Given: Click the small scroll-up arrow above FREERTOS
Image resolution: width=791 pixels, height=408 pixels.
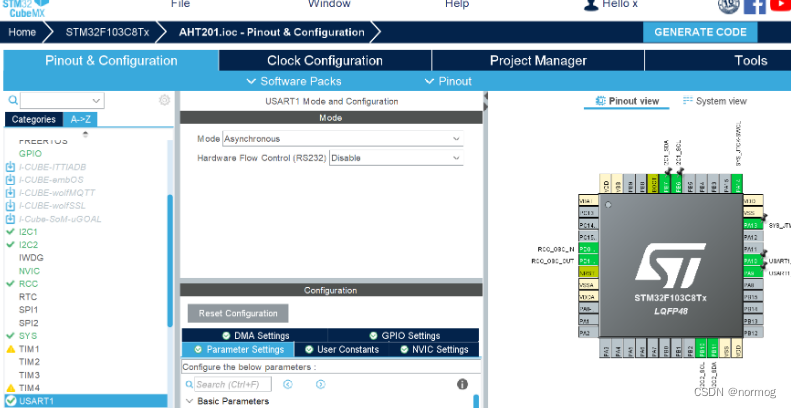Looking at the screenshot, I should 85,134.
